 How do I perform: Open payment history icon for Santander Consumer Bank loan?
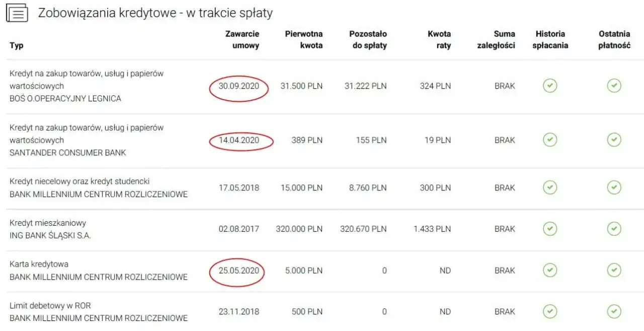[x=550, y=140]
